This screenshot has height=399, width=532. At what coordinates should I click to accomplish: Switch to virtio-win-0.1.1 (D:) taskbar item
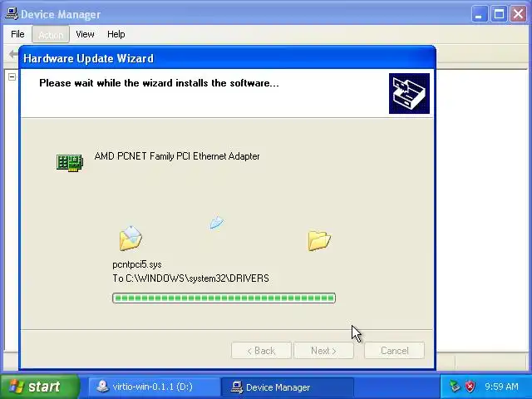click(x=153, y=387)
